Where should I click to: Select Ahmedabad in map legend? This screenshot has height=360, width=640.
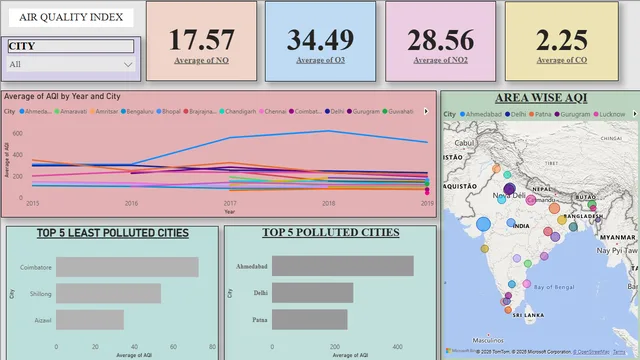click(481, 114)
